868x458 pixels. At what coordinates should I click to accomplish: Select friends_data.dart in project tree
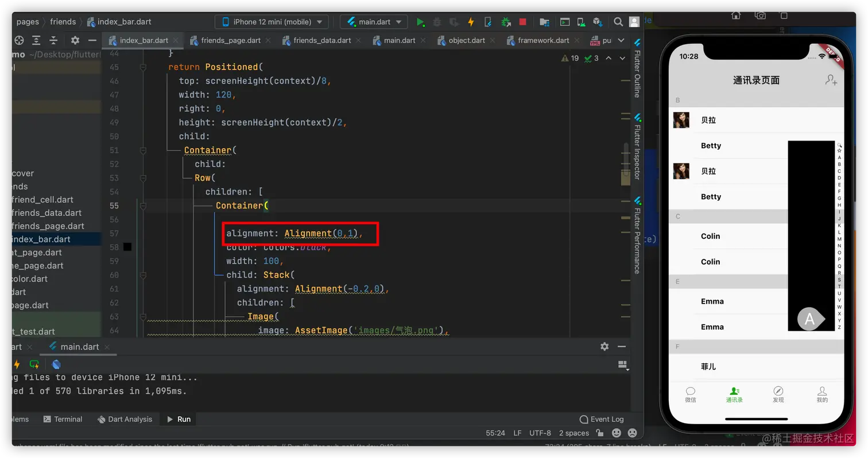coord(47,212)
